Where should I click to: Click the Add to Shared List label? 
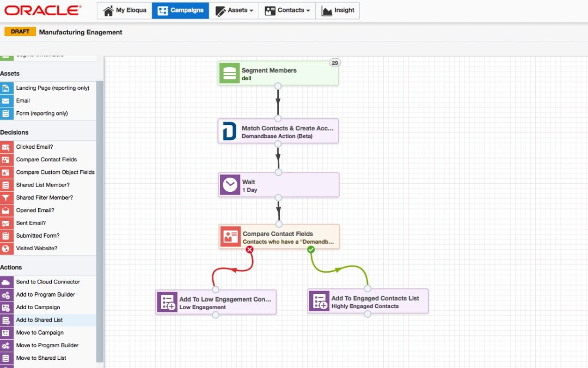click(39, 321)
